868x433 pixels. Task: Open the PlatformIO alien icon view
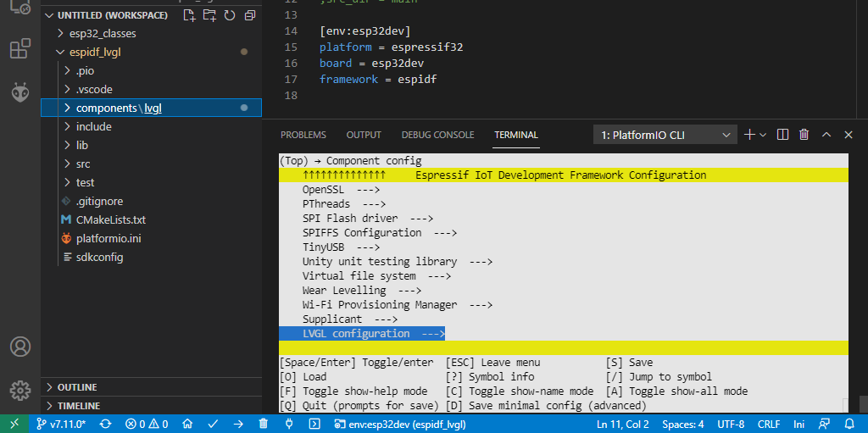click(x=20, y=92)
